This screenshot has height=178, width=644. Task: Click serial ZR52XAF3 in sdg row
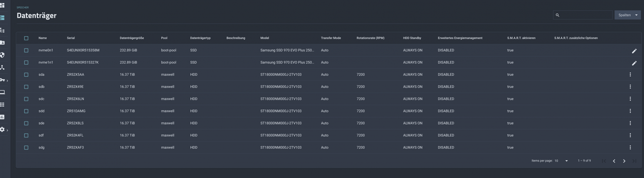(x=75, y=147)
